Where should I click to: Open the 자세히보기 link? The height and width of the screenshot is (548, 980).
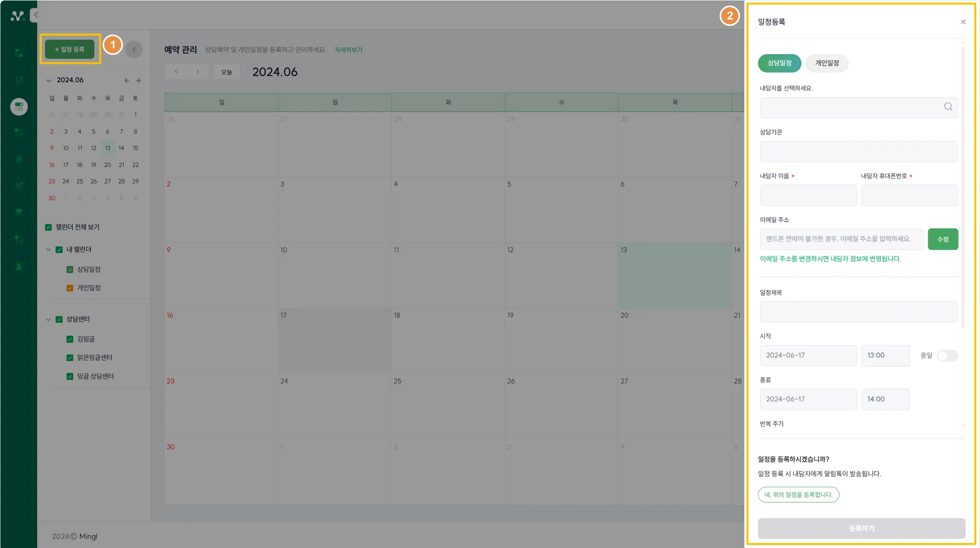(348, 50)
